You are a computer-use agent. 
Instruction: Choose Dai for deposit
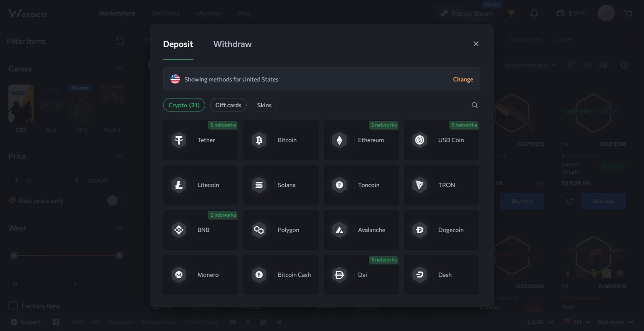click(361, 275)
